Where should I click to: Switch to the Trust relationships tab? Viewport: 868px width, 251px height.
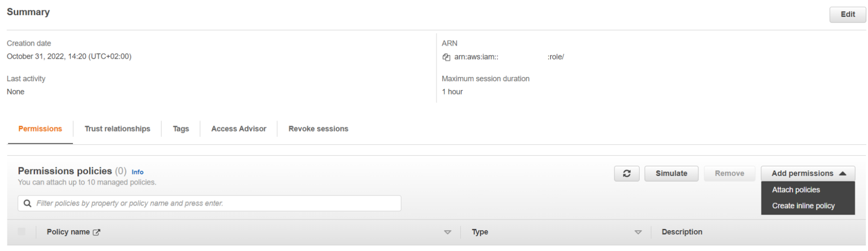pyautogui.click(x=117, y=129)
